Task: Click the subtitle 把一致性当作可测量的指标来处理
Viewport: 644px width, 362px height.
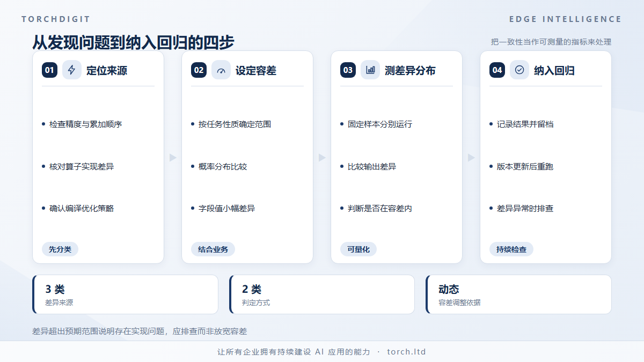Action: point(551,42)
